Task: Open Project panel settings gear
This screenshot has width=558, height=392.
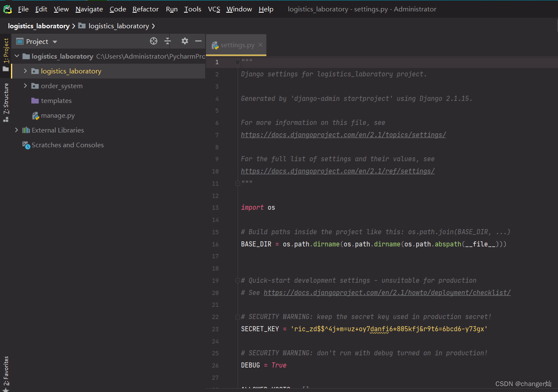Action: point(185,41)
